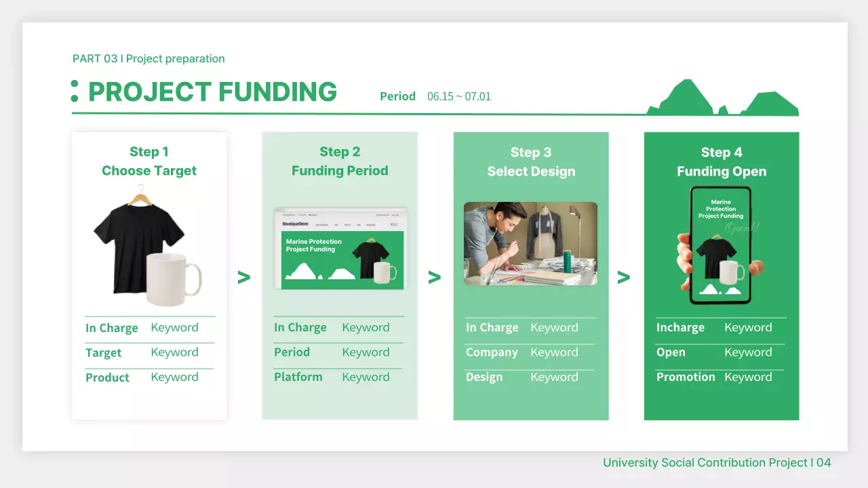Select the smartphone mockup in Step 4
The height and width of the screenshot is (488, 868).
click(x=720, y=245)
